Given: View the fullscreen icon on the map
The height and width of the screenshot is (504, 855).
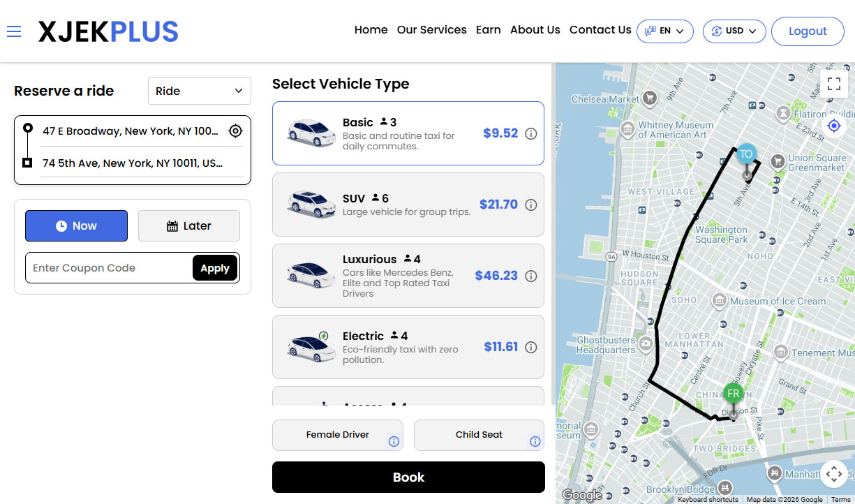Looking at the screenshot, I should click(834, 83).
